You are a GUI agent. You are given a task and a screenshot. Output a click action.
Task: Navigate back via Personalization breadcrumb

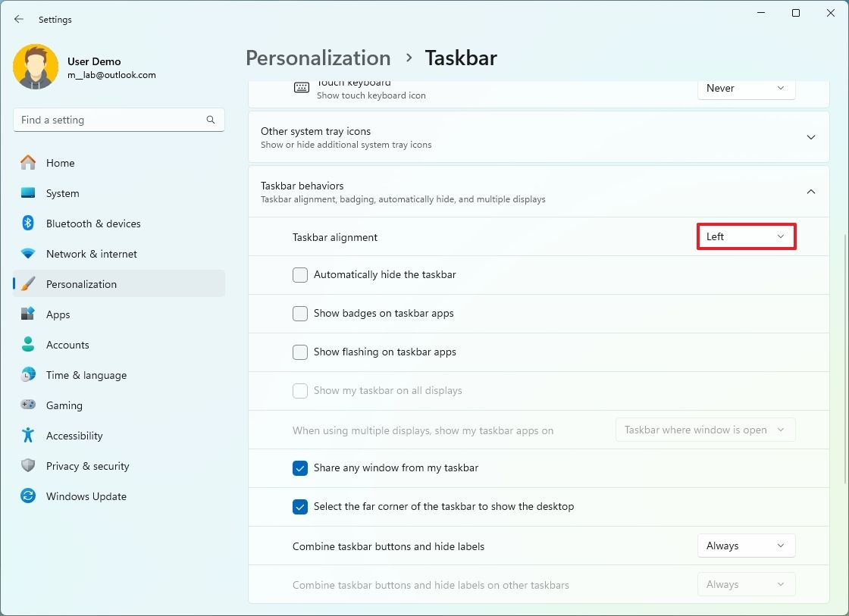[318, 58]
